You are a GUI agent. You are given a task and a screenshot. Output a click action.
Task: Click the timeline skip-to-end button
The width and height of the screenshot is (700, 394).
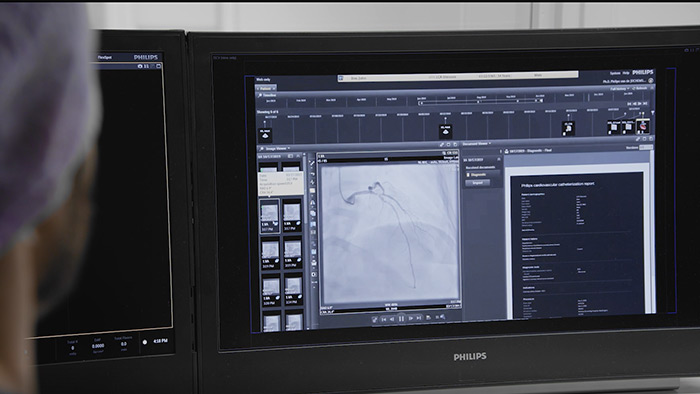[x=645, y=104]
